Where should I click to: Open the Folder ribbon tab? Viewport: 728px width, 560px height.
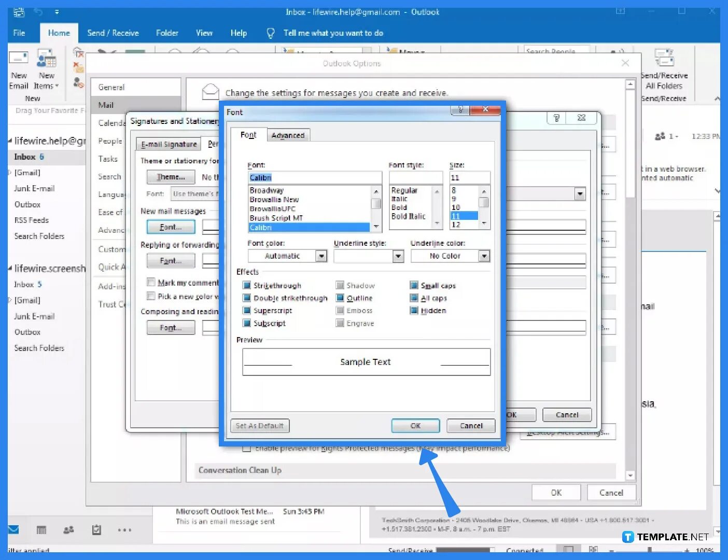167,33
